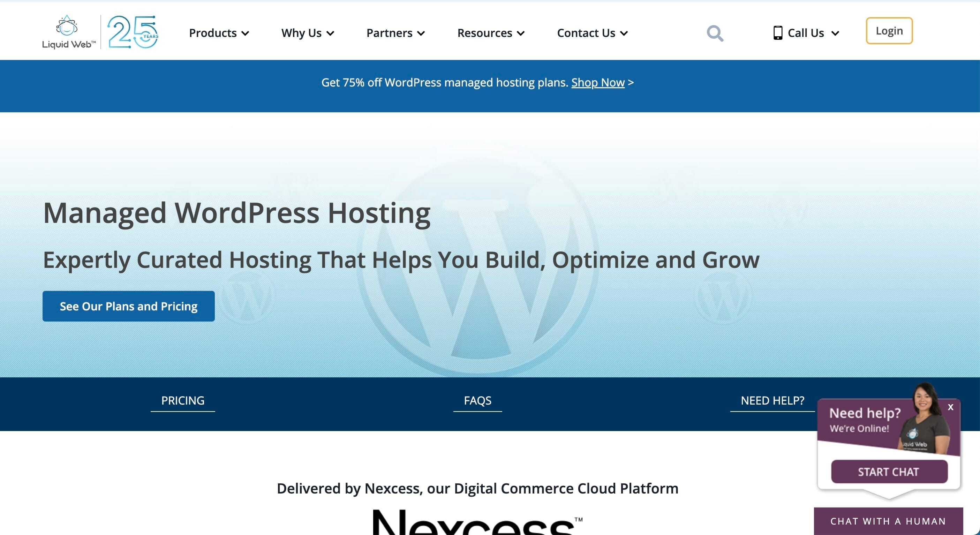Jump to the FAQS section

tap(477, 401)
